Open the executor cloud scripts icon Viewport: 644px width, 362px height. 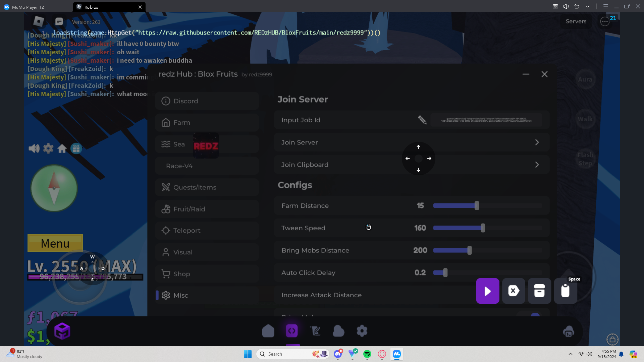[338, 331]
